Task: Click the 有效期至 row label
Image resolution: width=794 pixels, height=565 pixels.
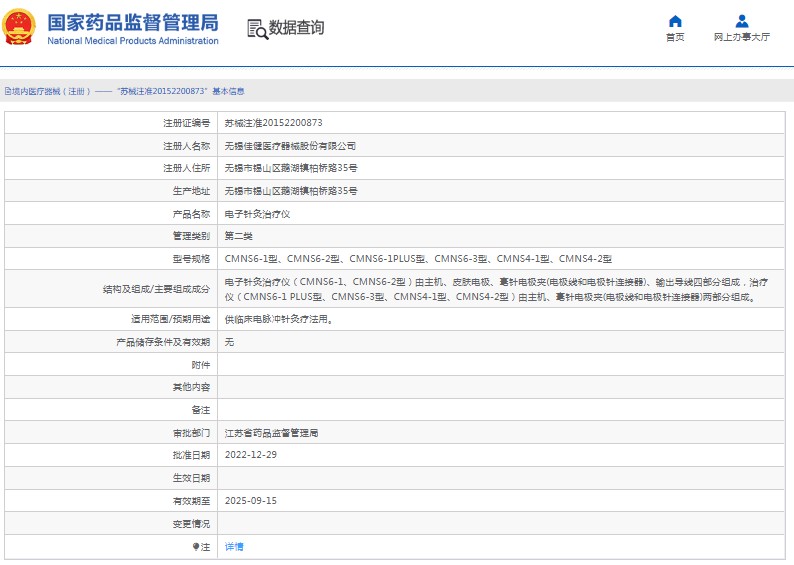Action: pyautogui.click(x=191, y=501)
